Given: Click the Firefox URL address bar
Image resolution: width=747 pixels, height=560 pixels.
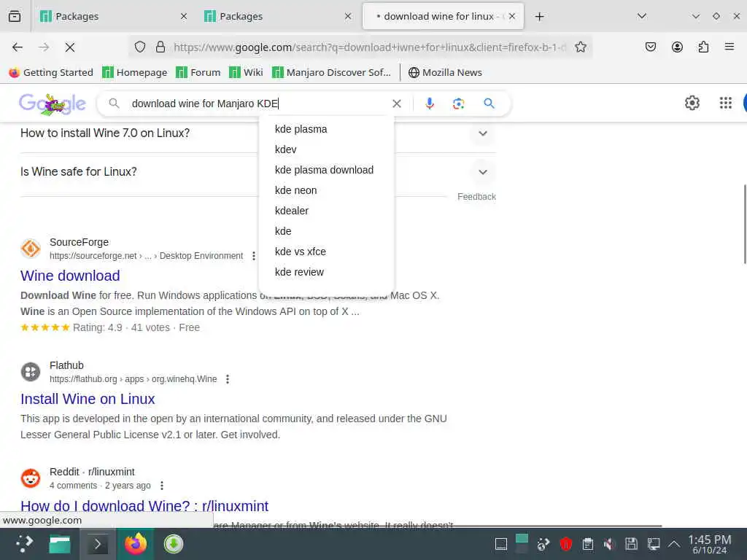Looking at the screenshot, I should [369, 47].
